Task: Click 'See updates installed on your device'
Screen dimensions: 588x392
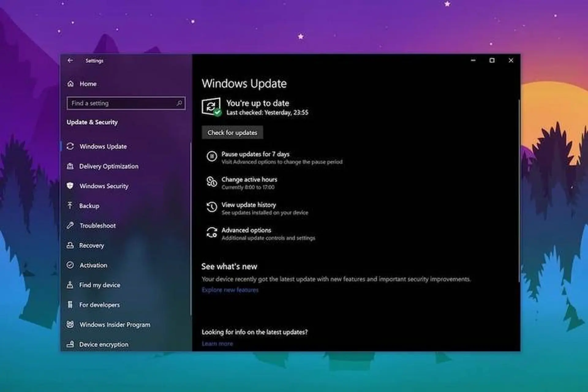Action: tap(265, 213)
